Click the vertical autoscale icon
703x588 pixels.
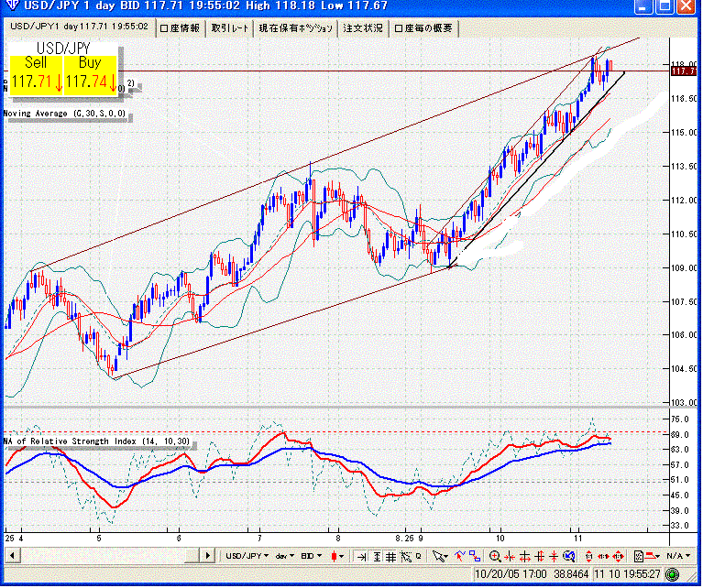[x=378, y=556]
